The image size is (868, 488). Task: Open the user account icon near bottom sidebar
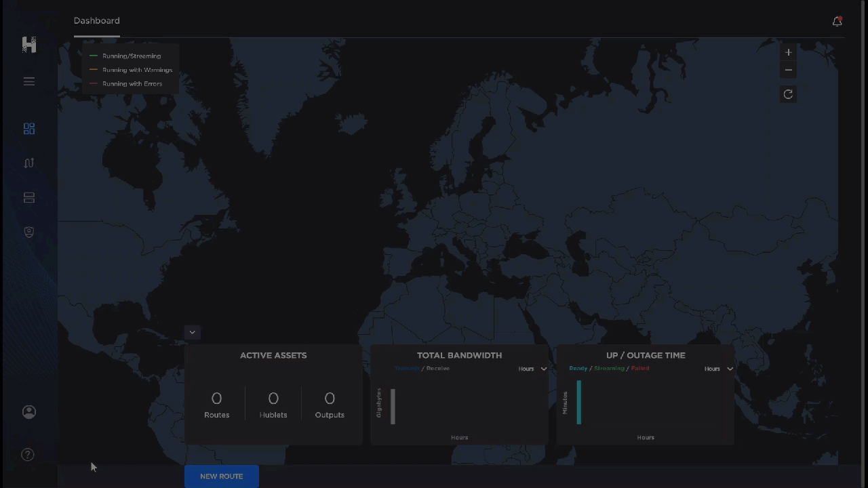[x=29, y=411]
